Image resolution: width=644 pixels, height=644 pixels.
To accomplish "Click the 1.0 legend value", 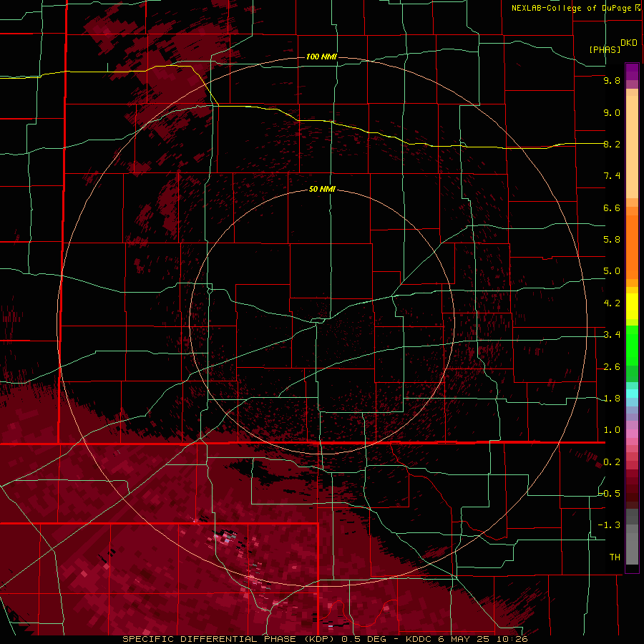I will coord(612,430).
